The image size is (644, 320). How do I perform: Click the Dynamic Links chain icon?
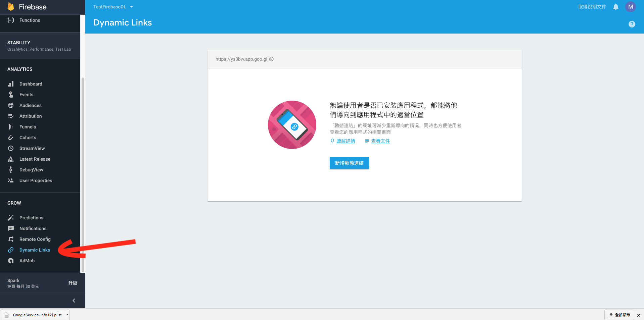(11, 250)
